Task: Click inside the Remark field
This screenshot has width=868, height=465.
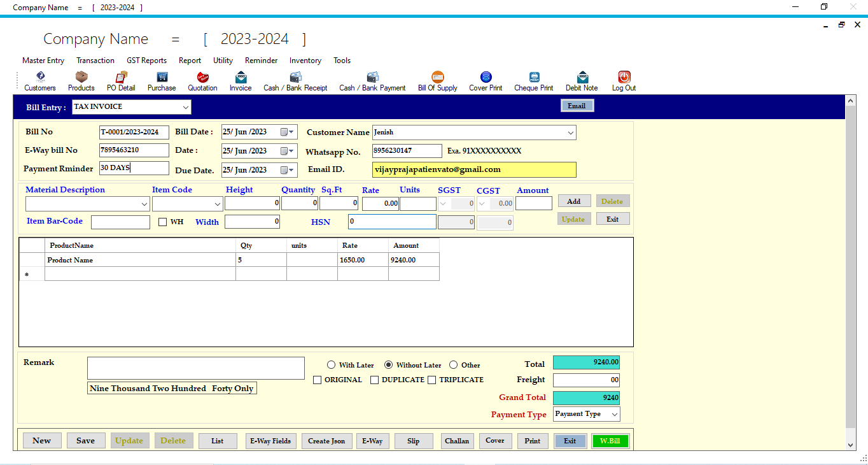Action: click(195, 368)
